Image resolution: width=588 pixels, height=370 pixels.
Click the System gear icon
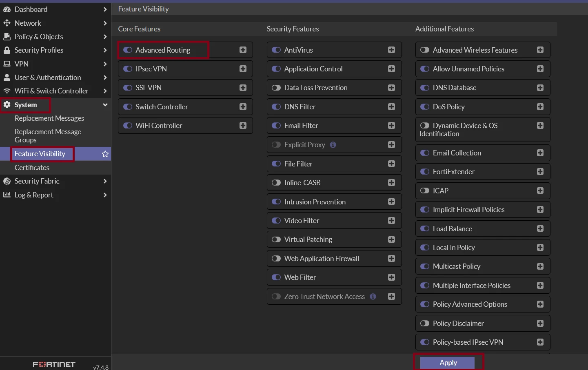click(7, 105)
